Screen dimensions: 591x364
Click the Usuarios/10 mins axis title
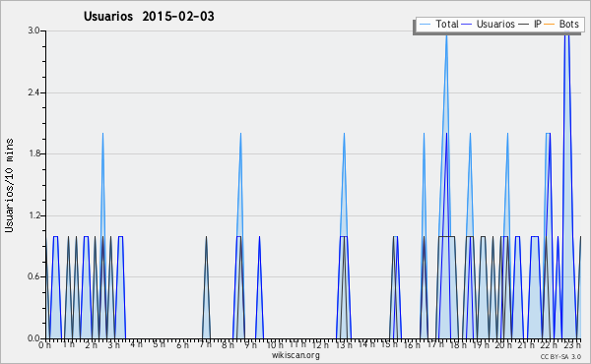coord(9,185)
